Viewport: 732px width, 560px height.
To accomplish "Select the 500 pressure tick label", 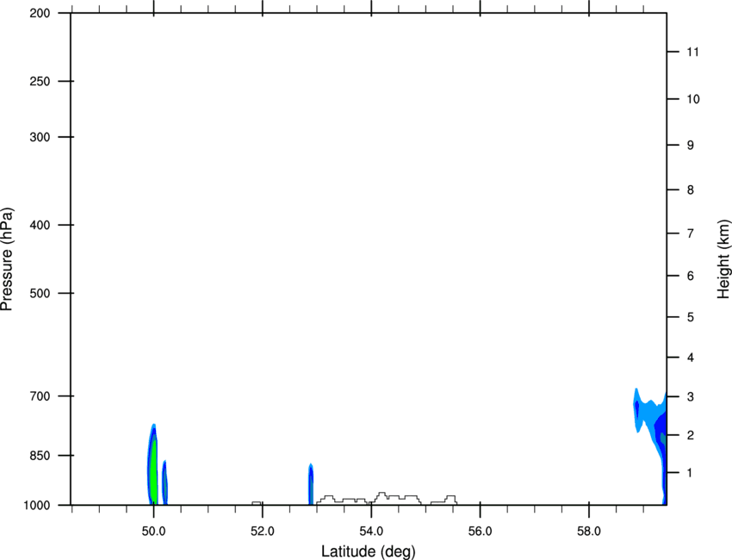I will point(40,293).
